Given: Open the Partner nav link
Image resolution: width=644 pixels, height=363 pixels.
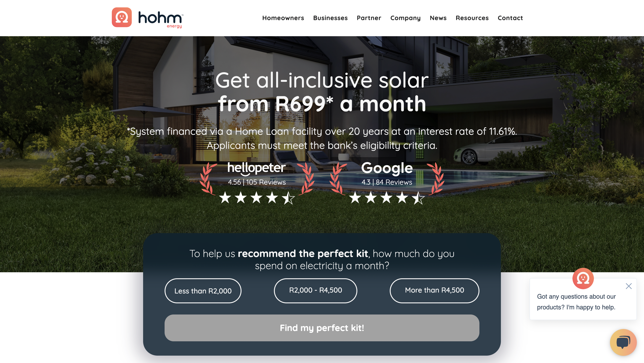Looking at the screenshot, I should pyautogui.click(x=369, y=18).
